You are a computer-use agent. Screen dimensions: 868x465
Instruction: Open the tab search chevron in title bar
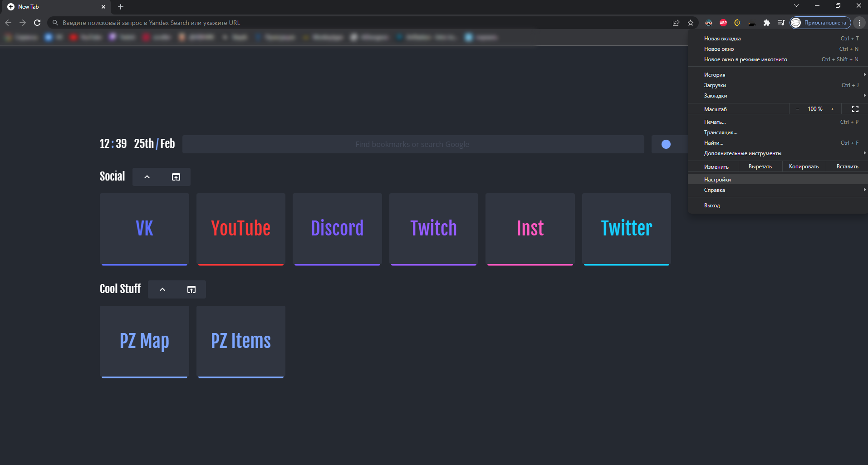point(796,6)
